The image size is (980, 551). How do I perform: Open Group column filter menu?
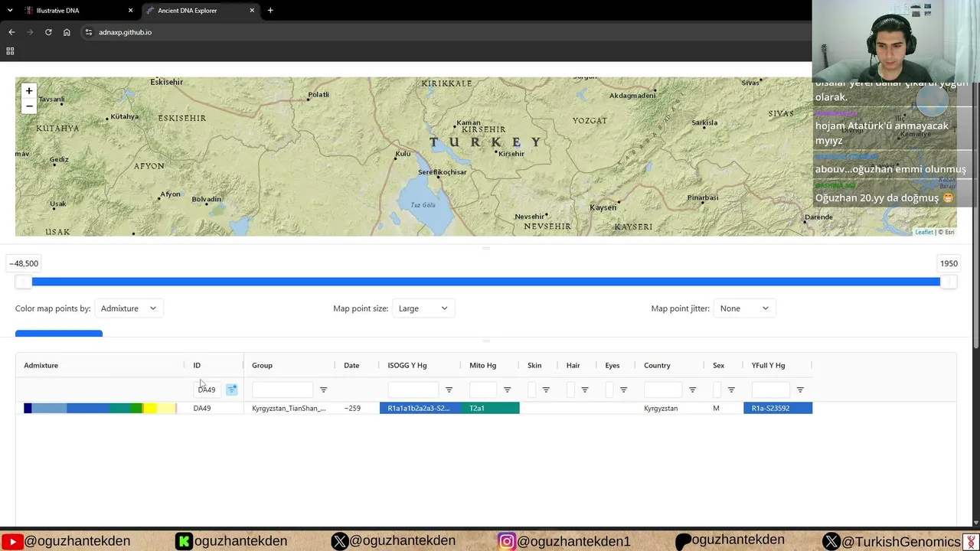coord(323,390)
